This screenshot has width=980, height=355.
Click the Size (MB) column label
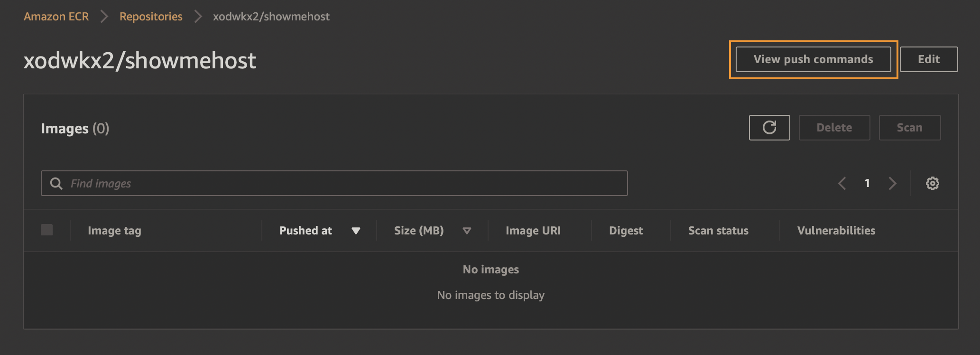(419, 231)
